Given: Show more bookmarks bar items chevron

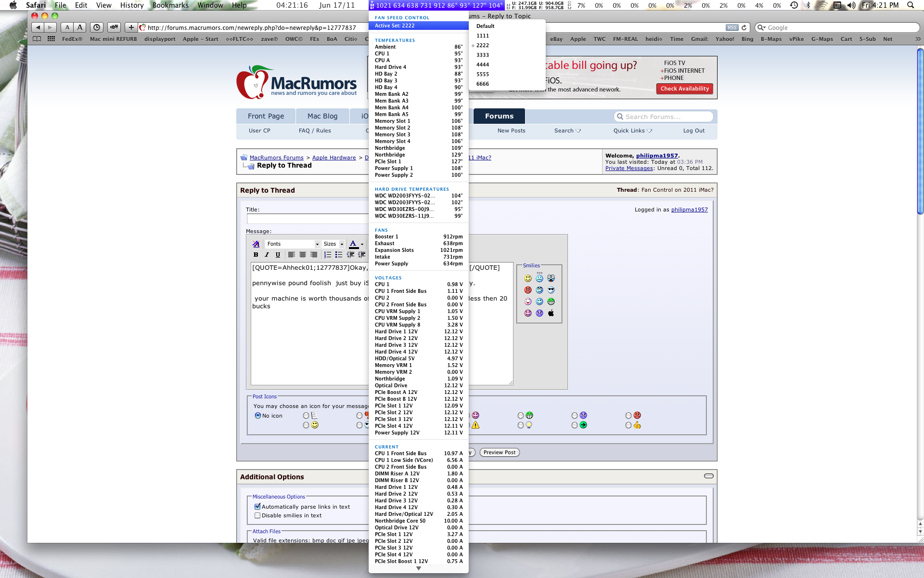Looking at the screenshot, I should pos(918,39).
